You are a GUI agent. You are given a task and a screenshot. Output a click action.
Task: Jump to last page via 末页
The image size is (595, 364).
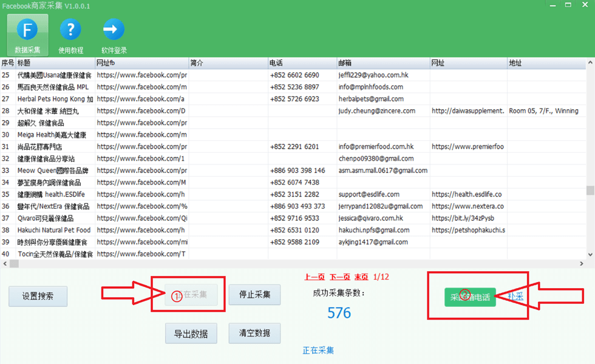361,277
